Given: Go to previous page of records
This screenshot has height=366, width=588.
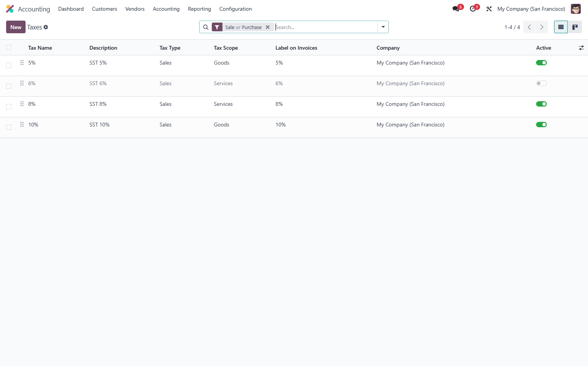Looking at the screenshot, I should pyautogui.click(x=529, y=27).
